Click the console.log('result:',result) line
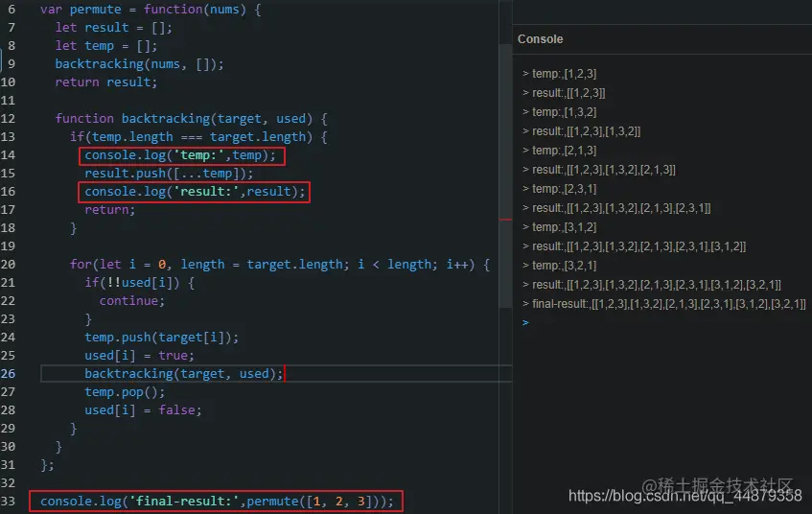 point(195,191)
